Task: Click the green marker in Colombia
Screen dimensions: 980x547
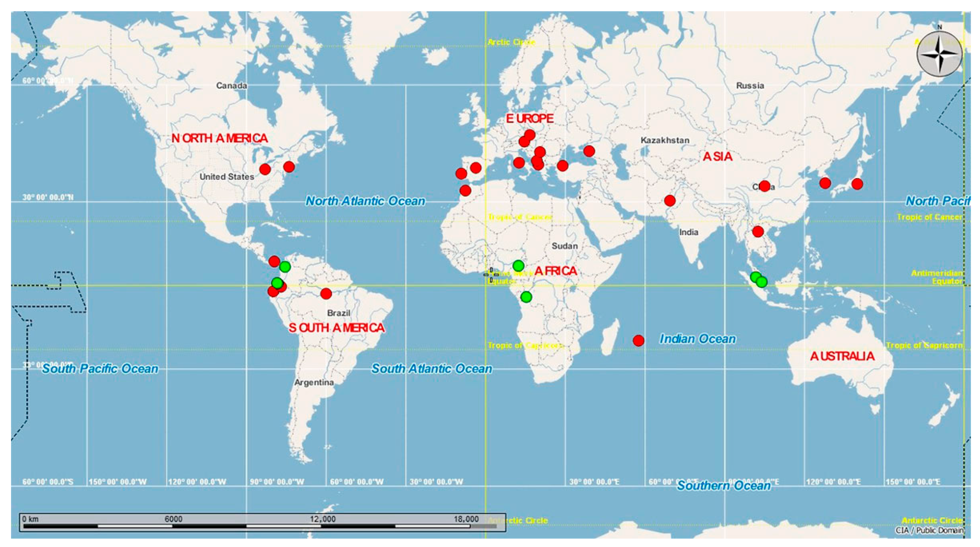Action: pyautogui.click(x=285, y=267)
